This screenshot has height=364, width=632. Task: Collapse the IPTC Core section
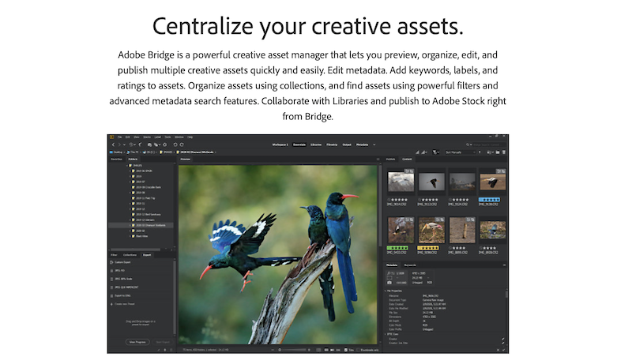click(386, 334)
